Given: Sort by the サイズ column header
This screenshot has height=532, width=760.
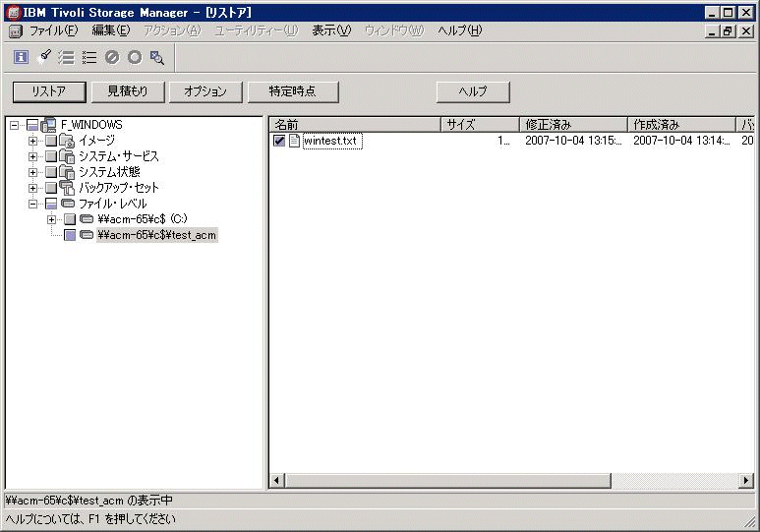Looking at the screenshot, I should click(481, 125).
